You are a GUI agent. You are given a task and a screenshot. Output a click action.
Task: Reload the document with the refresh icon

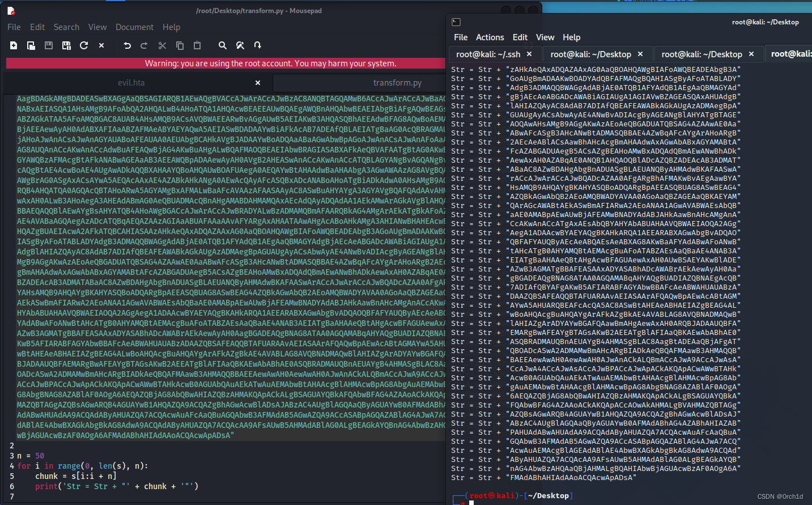[84, 45]
